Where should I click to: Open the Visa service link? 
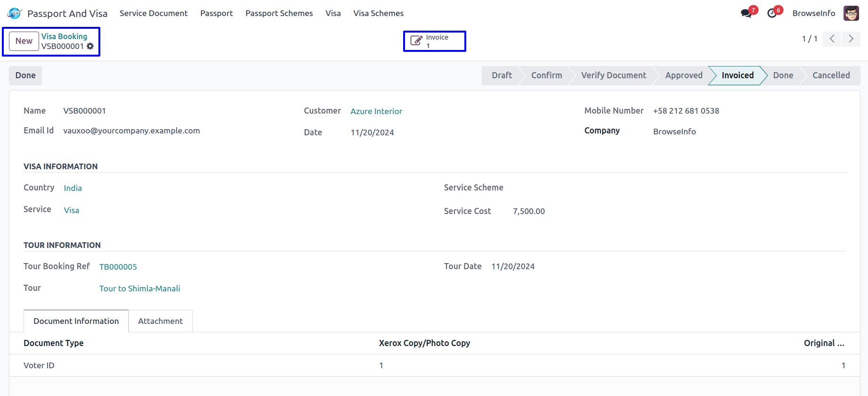tap(72, 210)
